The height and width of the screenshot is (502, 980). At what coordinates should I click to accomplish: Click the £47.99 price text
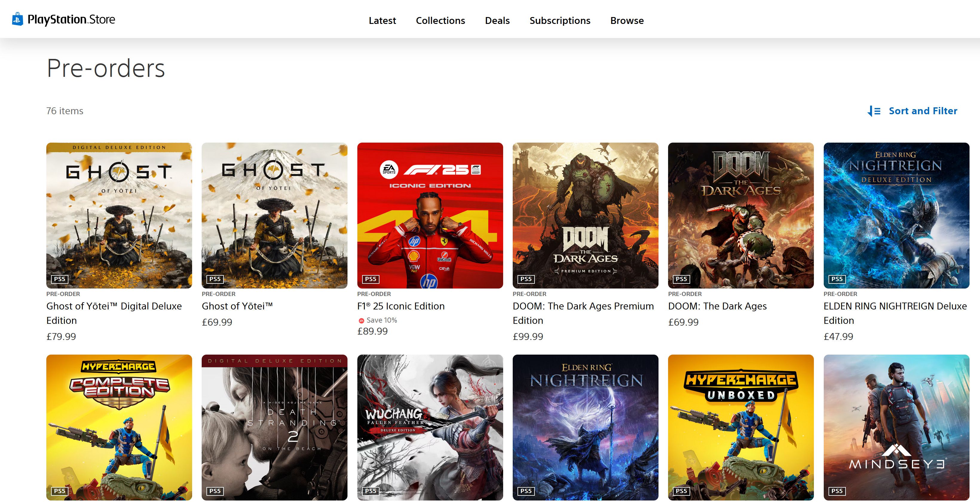point(838,336)
